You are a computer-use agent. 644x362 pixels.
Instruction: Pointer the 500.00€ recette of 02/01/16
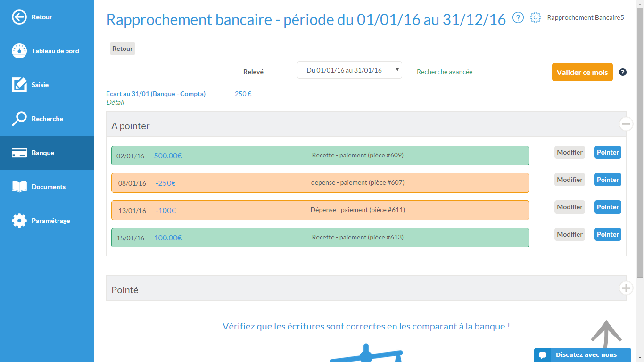(608, 152)
